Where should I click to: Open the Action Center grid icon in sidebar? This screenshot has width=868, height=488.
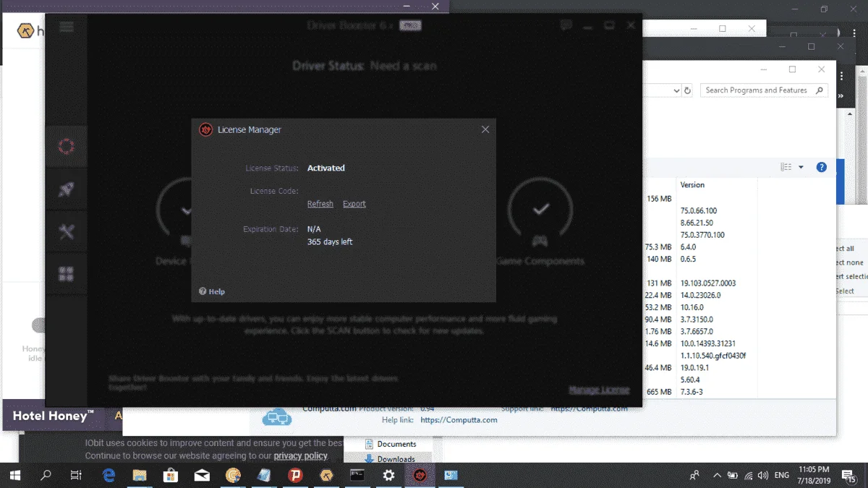[x=67, y=273]
